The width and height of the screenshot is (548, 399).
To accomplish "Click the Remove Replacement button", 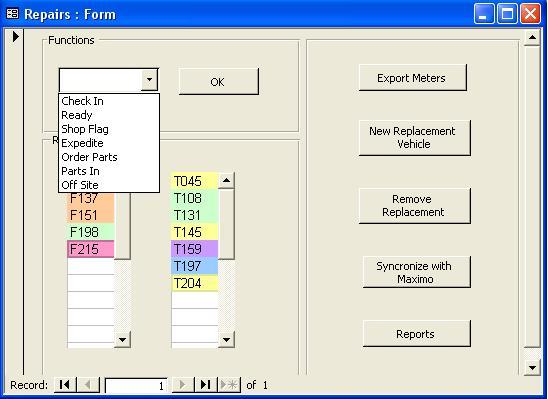I will tap(414, 205).
